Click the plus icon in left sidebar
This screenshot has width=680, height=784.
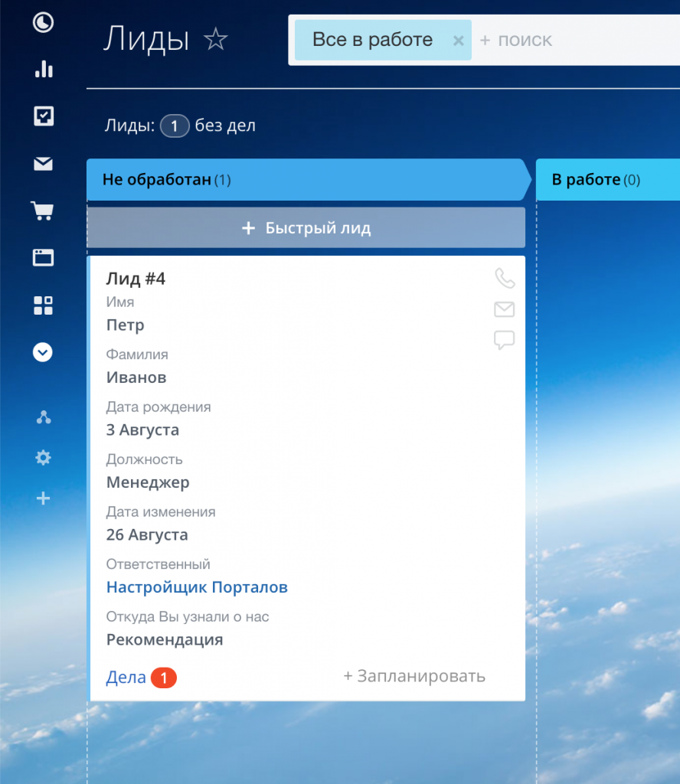click(x=44, y=498)
